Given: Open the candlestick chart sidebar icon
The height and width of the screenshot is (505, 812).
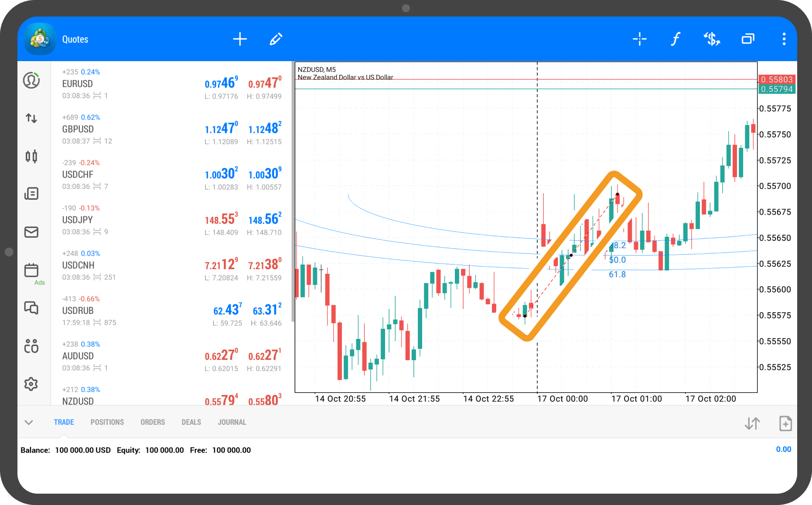Looking at the screenshot, I should click(x=31, y=156).
